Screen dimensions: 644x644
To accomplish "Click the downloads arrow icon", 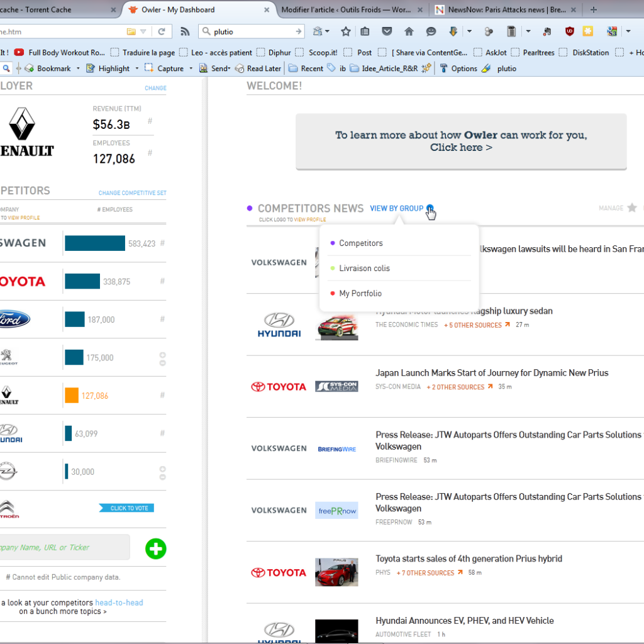I will (x=453, y=31).
